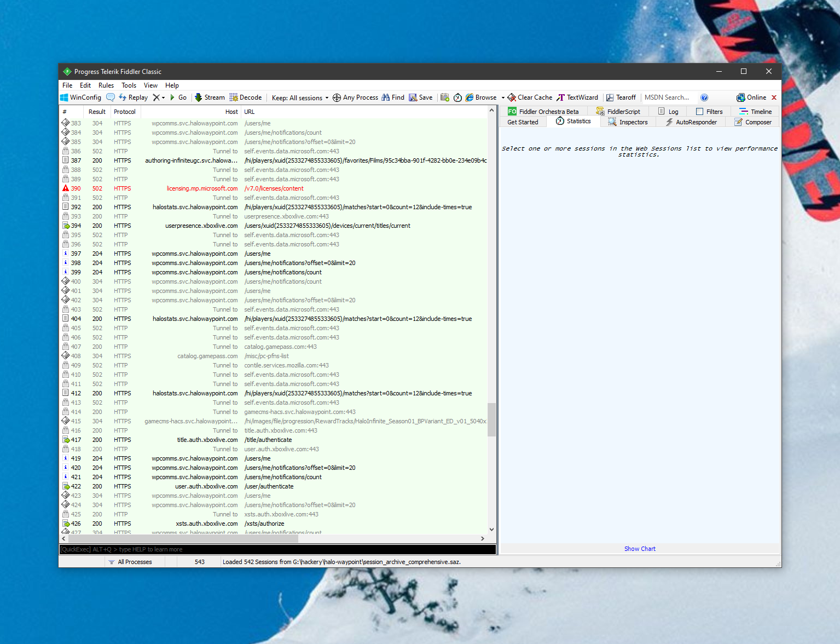Expand the Browse dropdown arrow
Viewport: 840px width, 644px height.
pyautogui.click(x=503, y=97)
